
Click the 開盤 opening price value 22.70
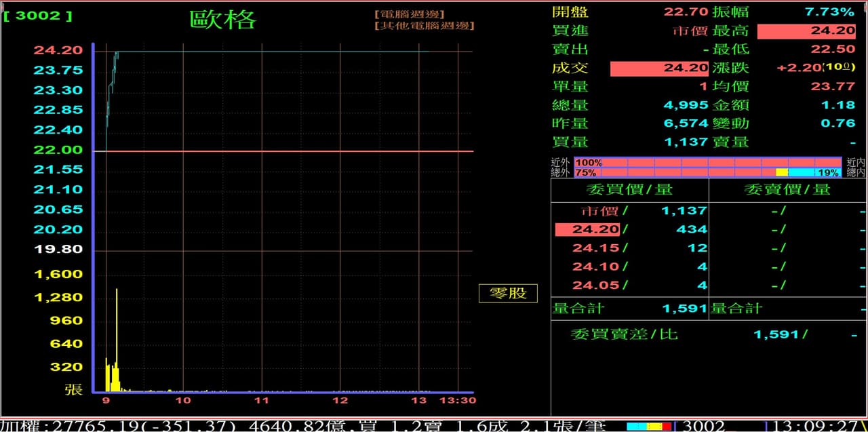click(686, 12)
